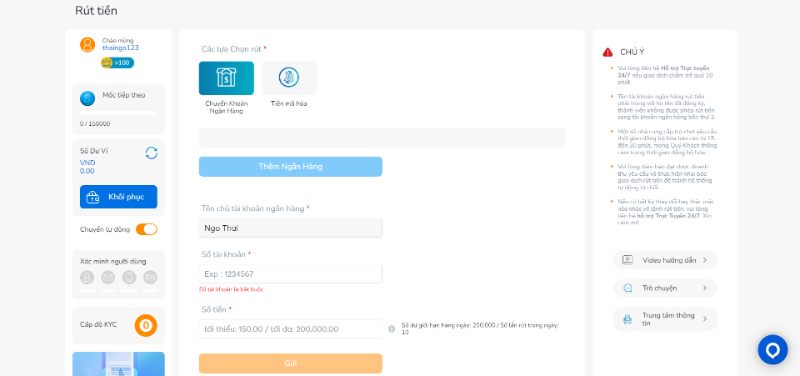
Task: Click the VND 0.00 balance value
Action: click(87, 167)
